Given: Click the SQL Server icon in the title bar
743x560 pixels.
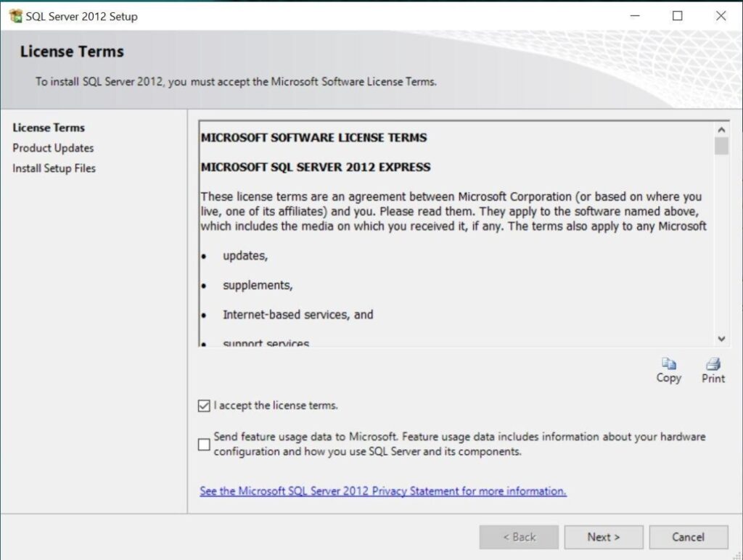Looking at the screenshot, I should pos(15,15).
